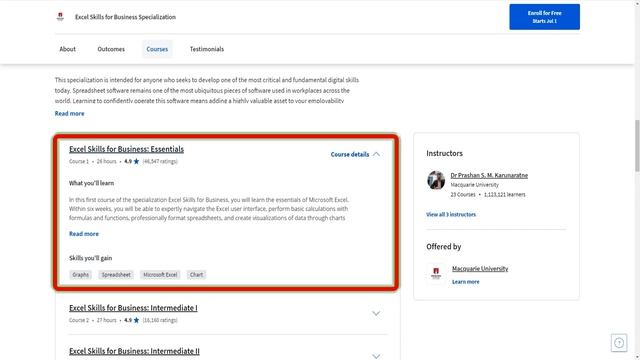
Task: Click Learn more under Macquarie University
Action: tap(466, 282)
